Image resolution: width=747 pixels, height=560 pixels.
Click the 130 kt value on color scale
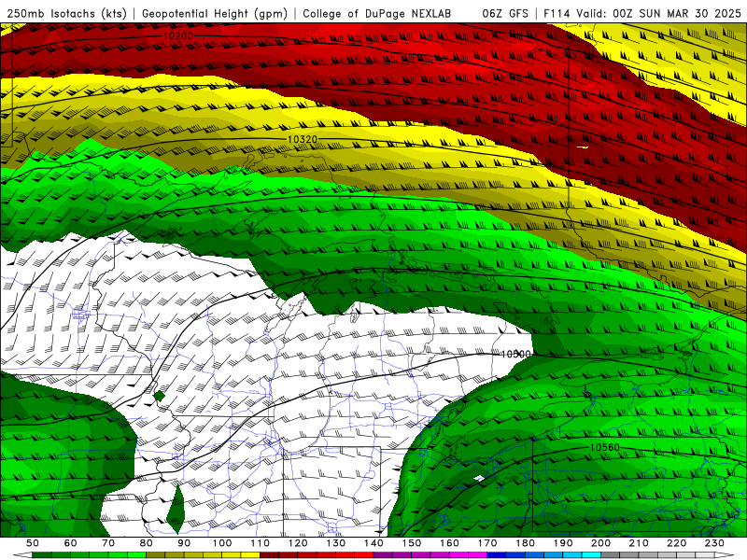336,543
